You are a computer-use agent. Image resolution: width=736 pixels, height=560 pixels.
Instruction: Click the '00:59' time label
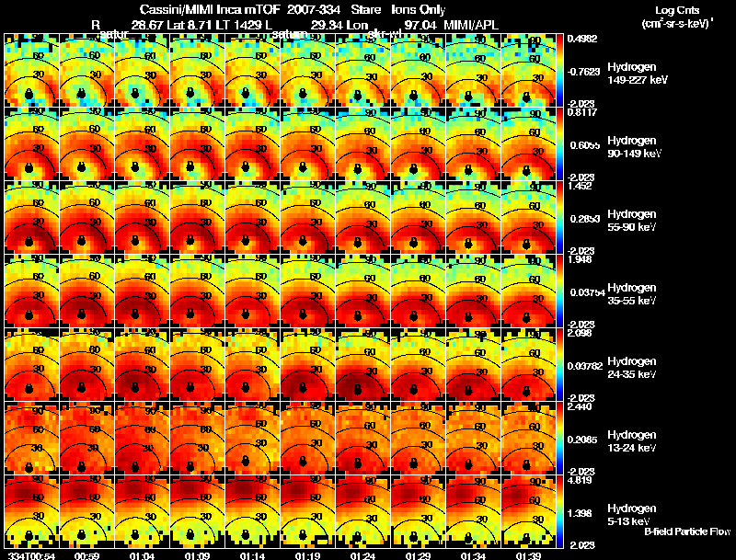tap(86, 555)
